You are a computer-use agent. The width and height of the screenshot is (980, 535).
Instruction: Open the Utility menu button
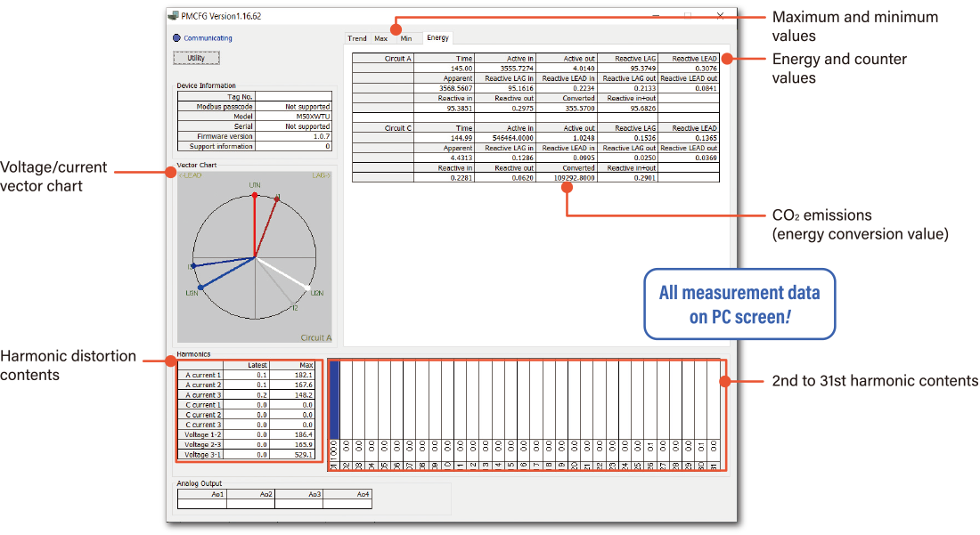click(x=196, y=58)
